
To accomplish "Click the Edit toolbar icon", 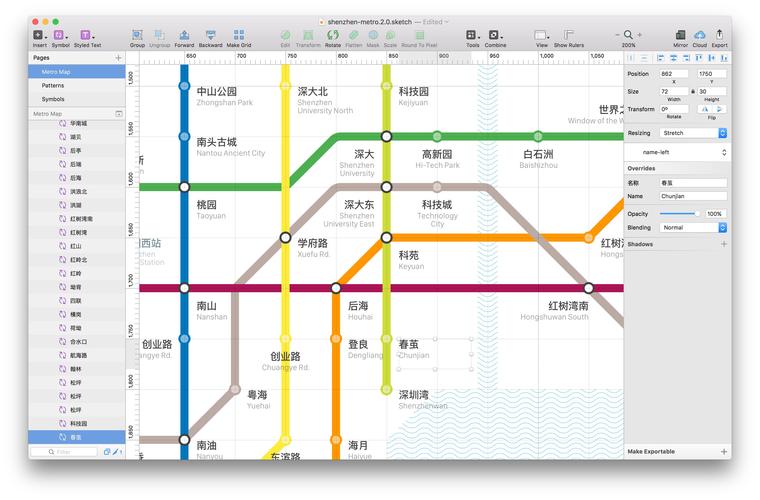I will 285,35.
